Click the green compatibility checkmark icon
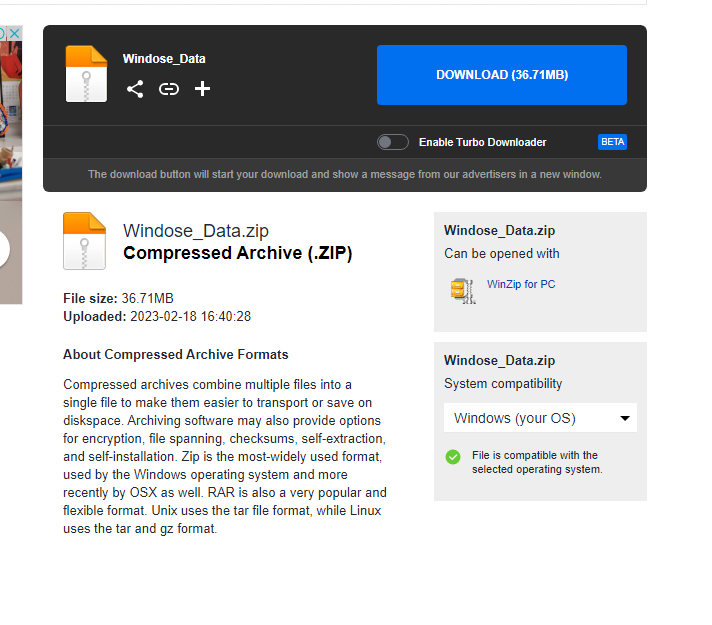This screenshot has width=712, height=625. coord(453,457)
